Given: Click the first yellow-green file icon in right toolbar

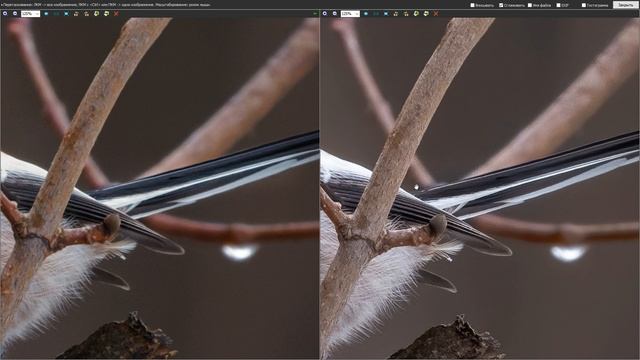Looking at the screenshot, I should pos(416,13).
